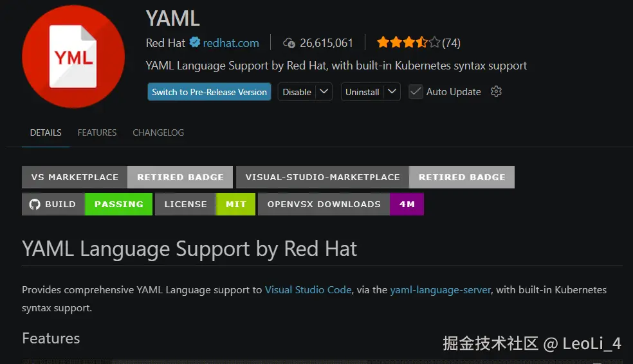Click the verified publisher checkmark icon
Screen dimensions: 633x364
195,42
